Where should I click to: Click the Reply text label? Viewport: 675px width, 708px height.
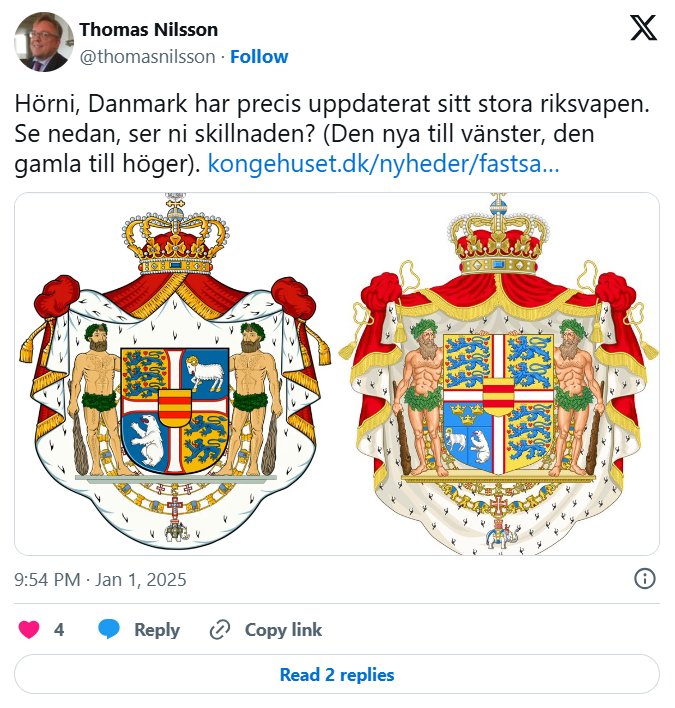coord(157,630)
